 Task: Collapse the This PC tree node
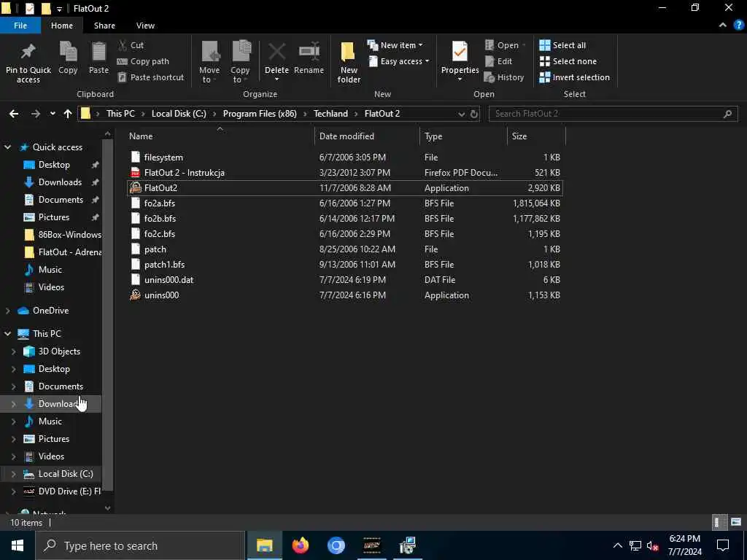7,334
